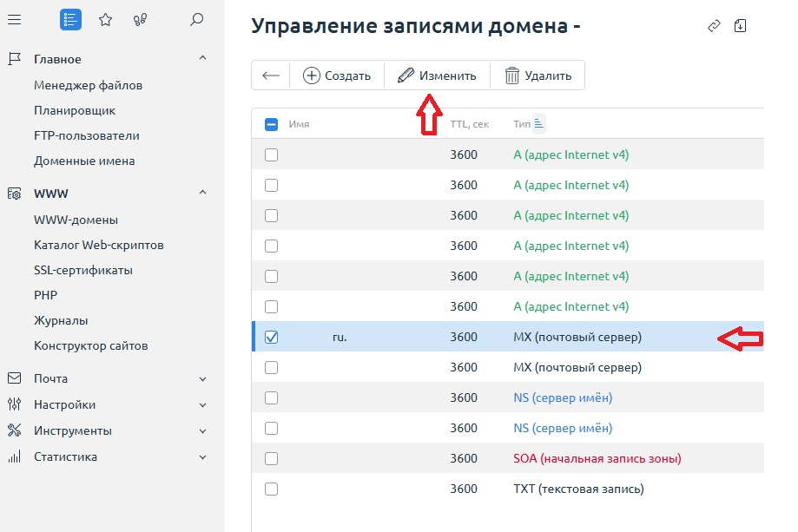Screen dimensions: 798x532
Task: Open the hamburger menu at top left
Action: tap(14, 19)
